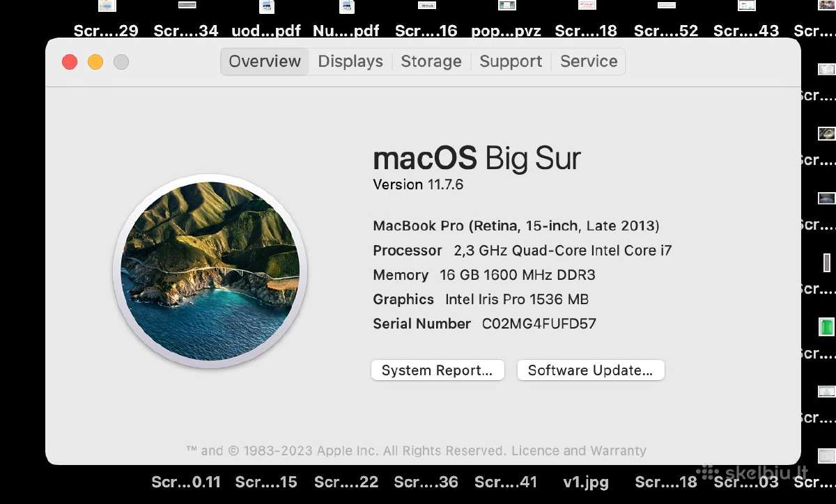Select the Scr....41 desktop file label
836x504 pixels.
coord(506,482)
